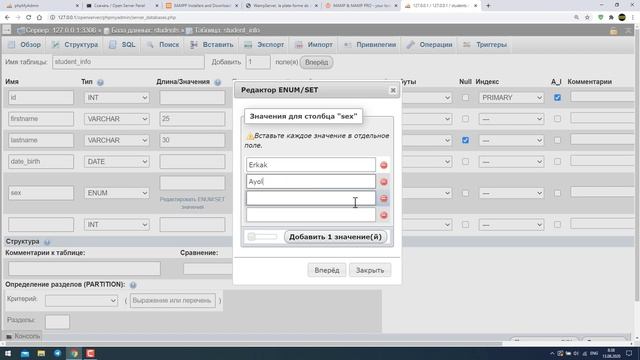Screen dimensions: 640x360
Task: Open help icon beside Структура heading
Action: [47, 242]
